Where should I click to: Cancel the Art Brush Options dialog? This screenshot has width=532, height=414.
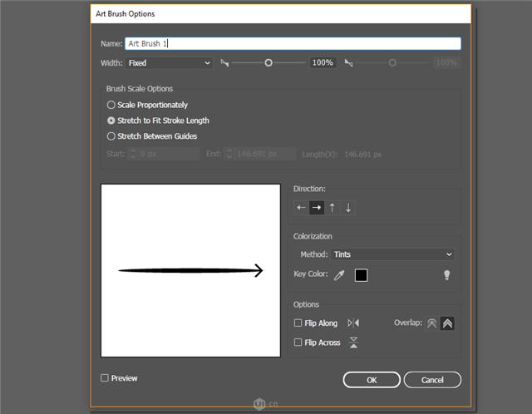tap(432, 380)
